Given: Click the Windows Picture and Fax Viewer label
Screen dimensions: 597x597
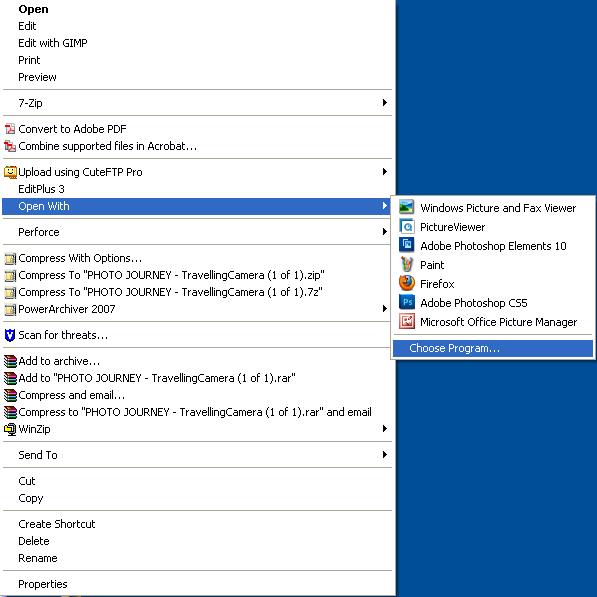Looking at the screenshot, I should click(x=498, y=208).
